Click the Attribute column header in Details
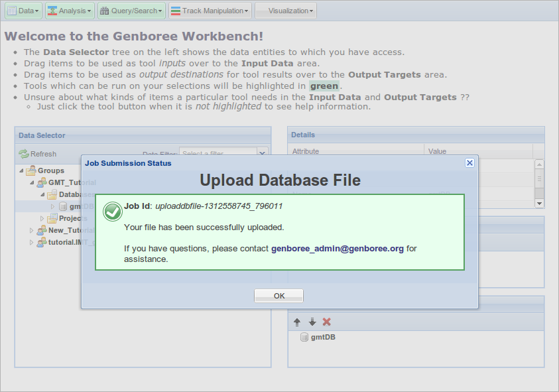The width and height of the screenshot is (559, 392). point(356,151)
